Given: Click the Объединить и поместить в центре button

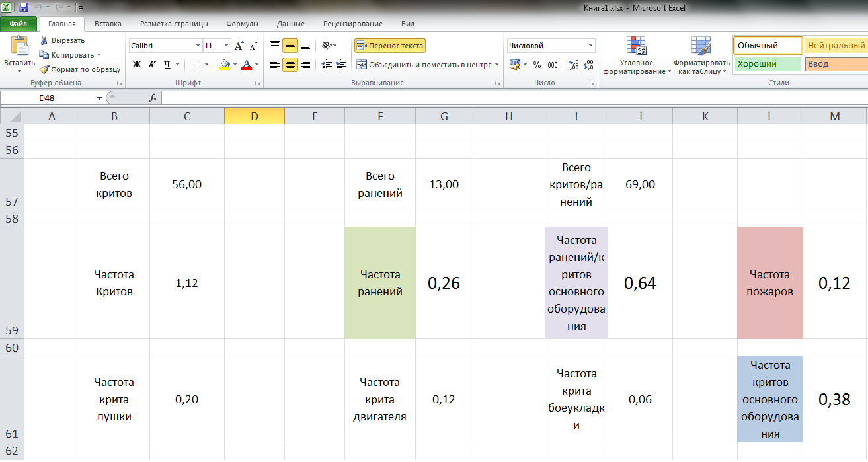Looking at the screenshot, I should click(x=423, y=65).
